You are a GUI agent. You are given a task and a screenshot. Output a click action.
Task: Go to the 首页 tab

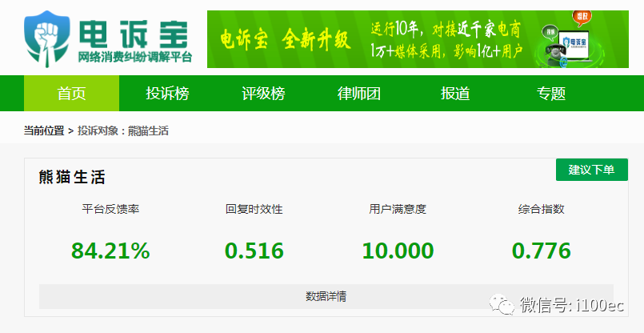(x=71, y=94)
